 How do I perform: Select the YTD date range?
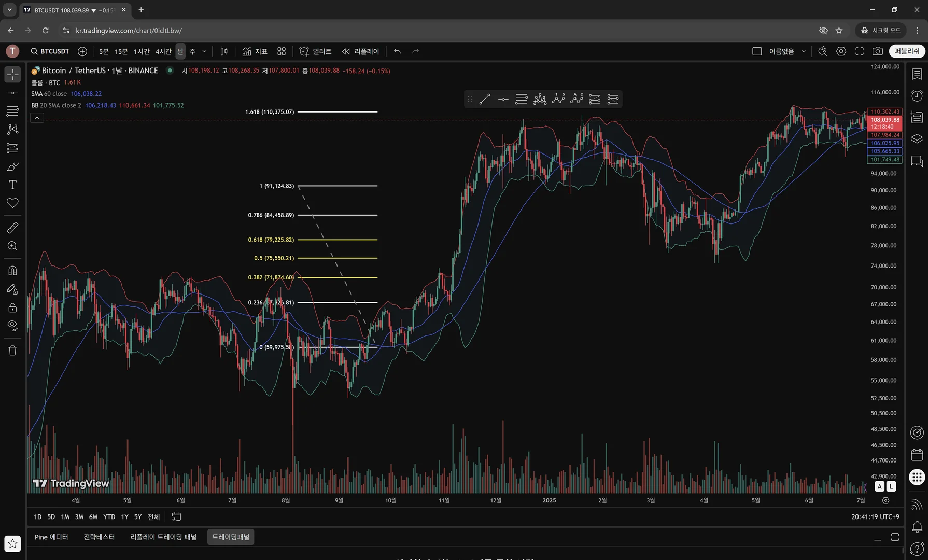point(109,517)
